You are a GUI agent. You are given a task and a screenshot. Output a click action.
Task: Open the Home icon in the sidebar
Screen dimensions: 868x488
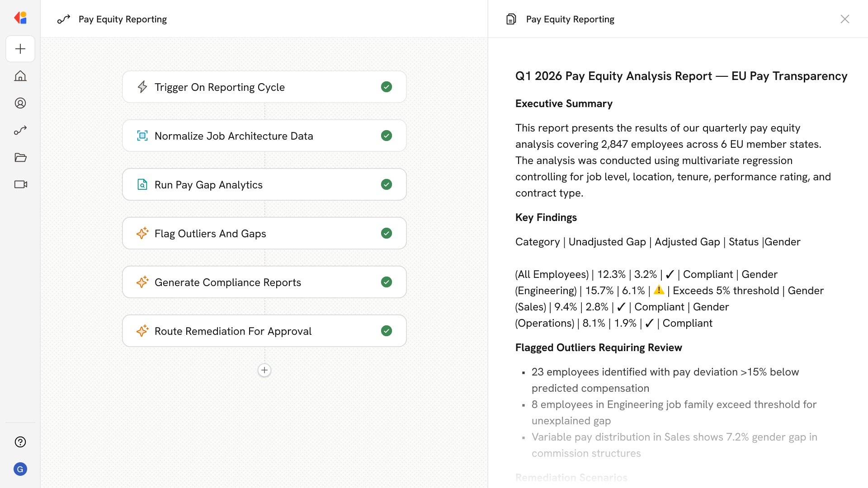pos(20,76)
